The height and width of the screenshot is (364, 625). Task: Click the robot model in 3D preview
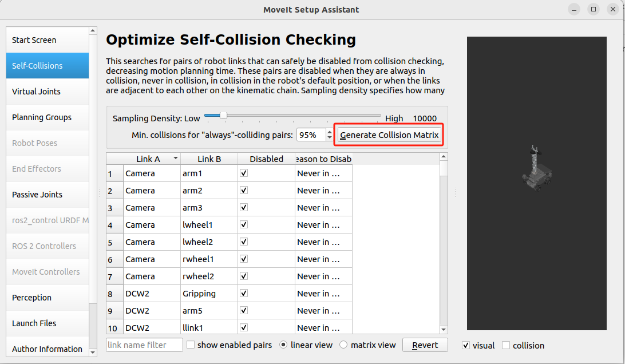(536, 169)
